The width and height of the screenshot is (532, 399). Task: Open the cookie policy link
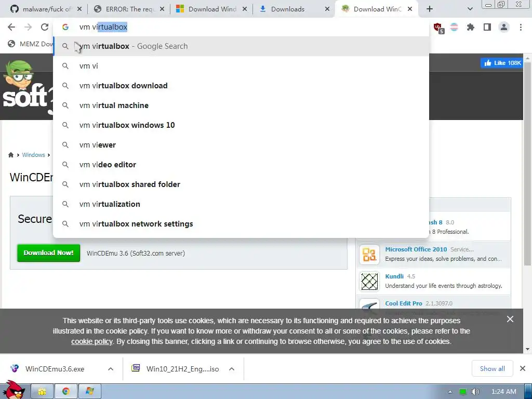tap(91, 341)
